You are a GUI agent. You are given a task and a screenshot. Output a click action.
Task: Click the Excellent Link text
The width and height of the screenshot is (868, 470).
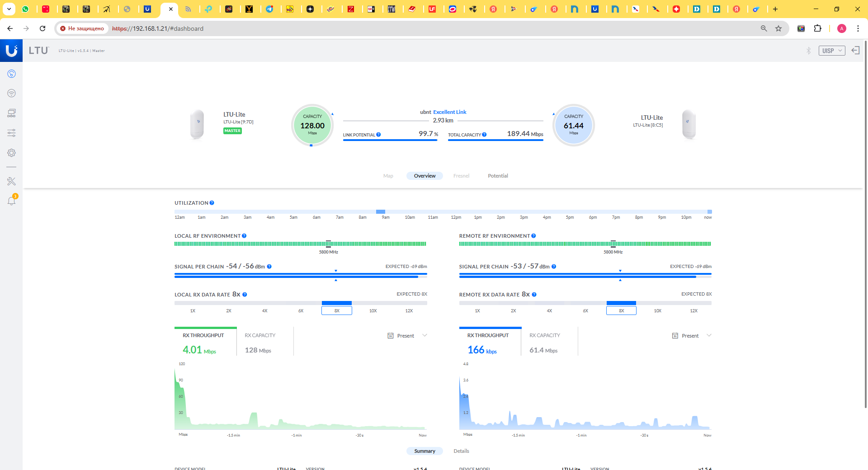tap(449, 112)
